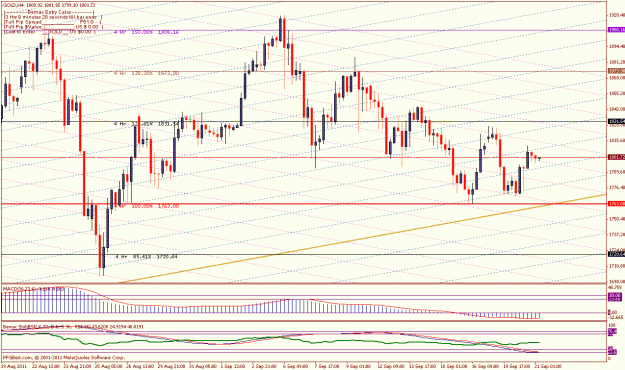Click the 1789.60 price axis value
This screenshot has height=370, width=625.
617,172
